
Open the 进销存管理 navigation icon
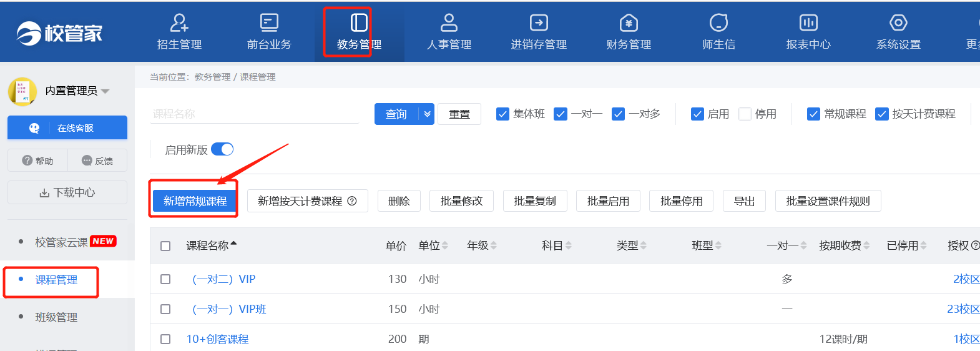(539, 23)
